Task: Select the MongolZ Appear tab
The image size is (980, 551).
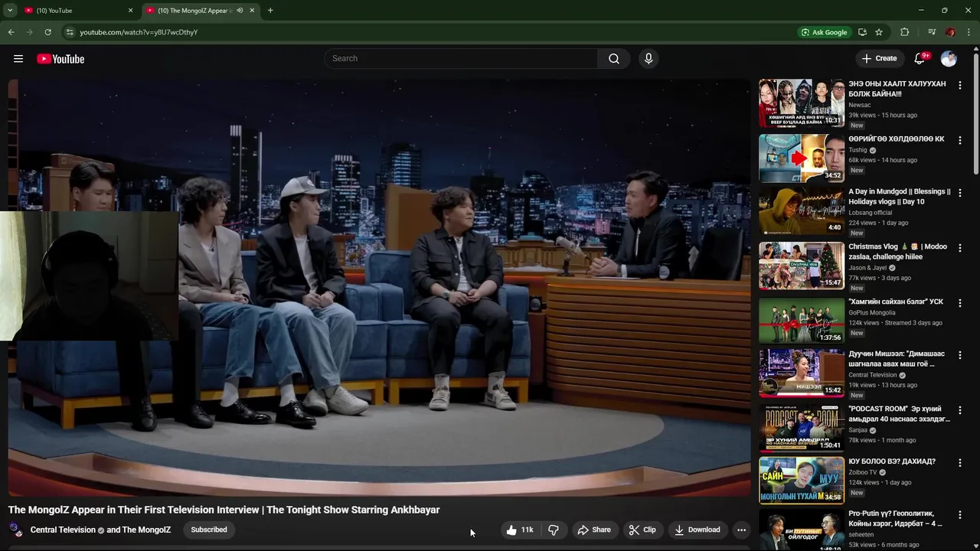Action: (x=201, y=11)
